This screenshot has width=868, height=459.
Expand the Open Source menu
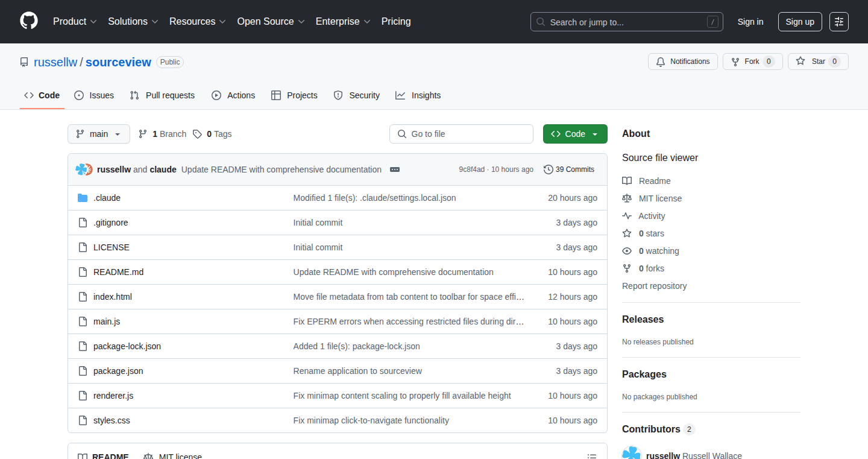271,22
